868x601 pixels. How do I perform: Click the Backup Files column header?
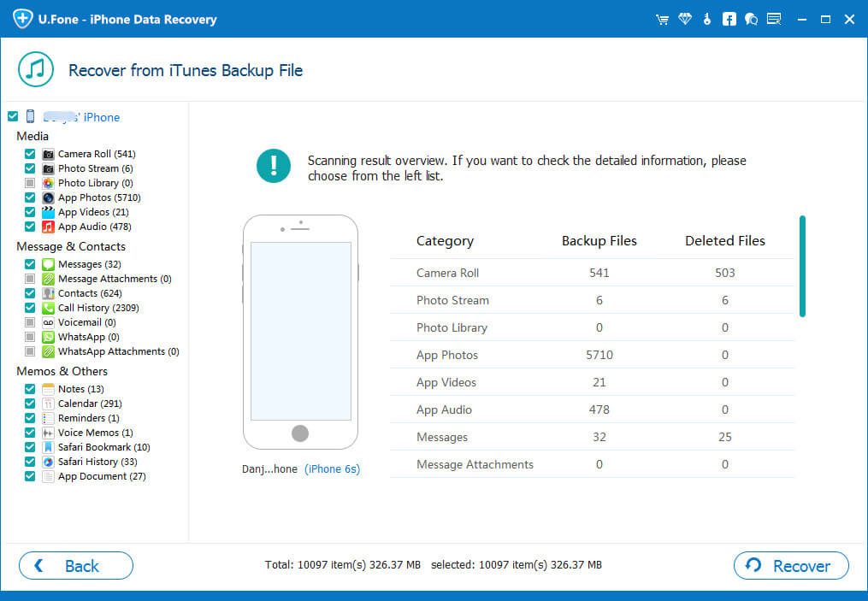click(599, 241)
